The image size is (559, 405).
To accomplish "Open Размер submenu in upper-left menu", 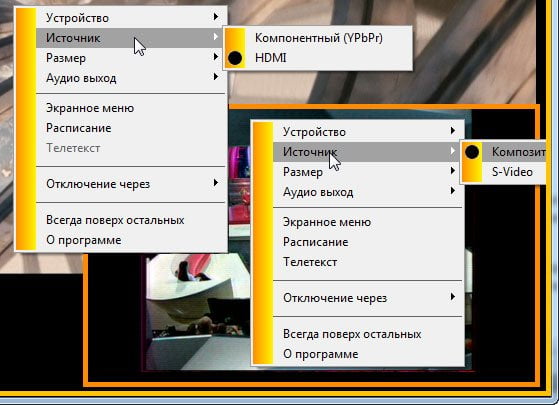I will (131, 58).
